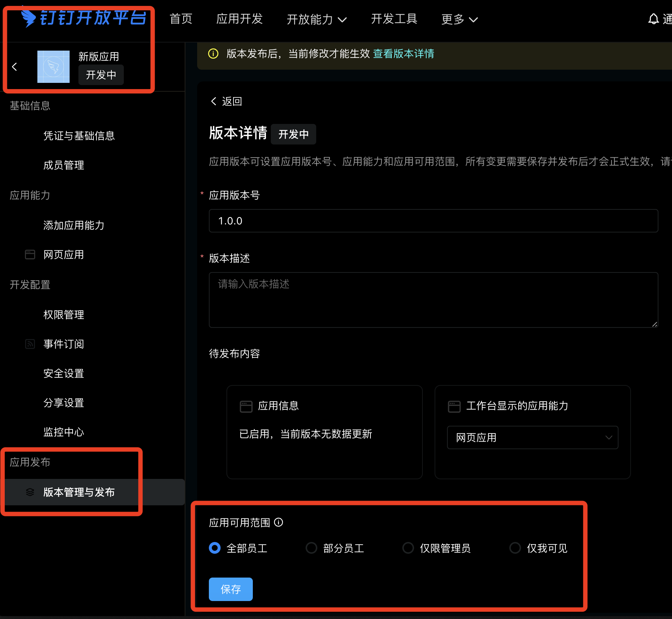Expand the 开放能力 dropdown menu

[x=317, y=19]
